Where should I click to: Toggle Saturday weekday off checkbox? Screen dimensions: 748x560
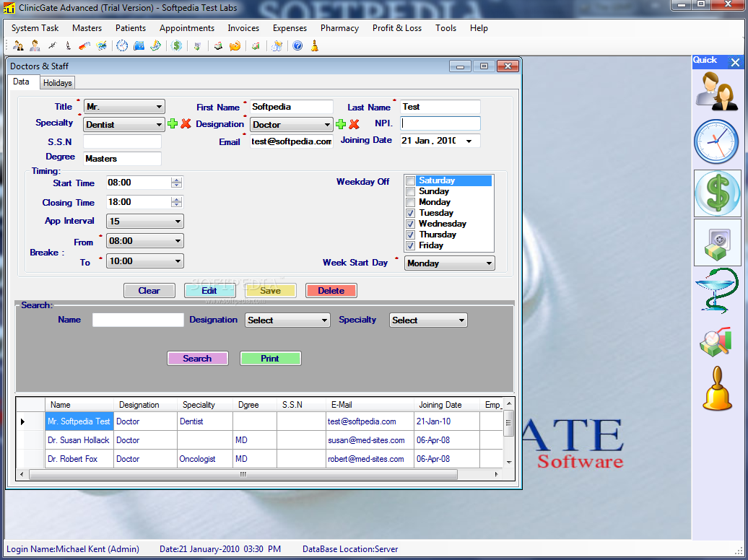410,181
